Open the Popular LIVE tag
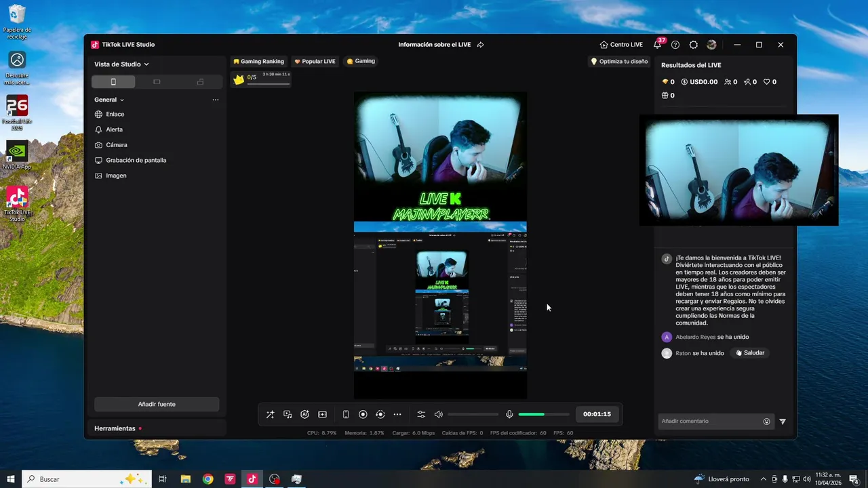 coord(315,61)
